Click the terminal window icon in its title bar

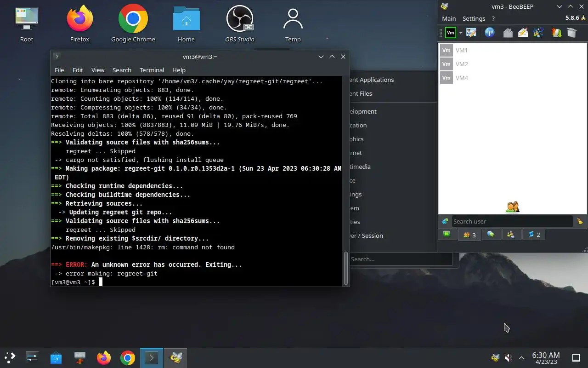point(57,57)
